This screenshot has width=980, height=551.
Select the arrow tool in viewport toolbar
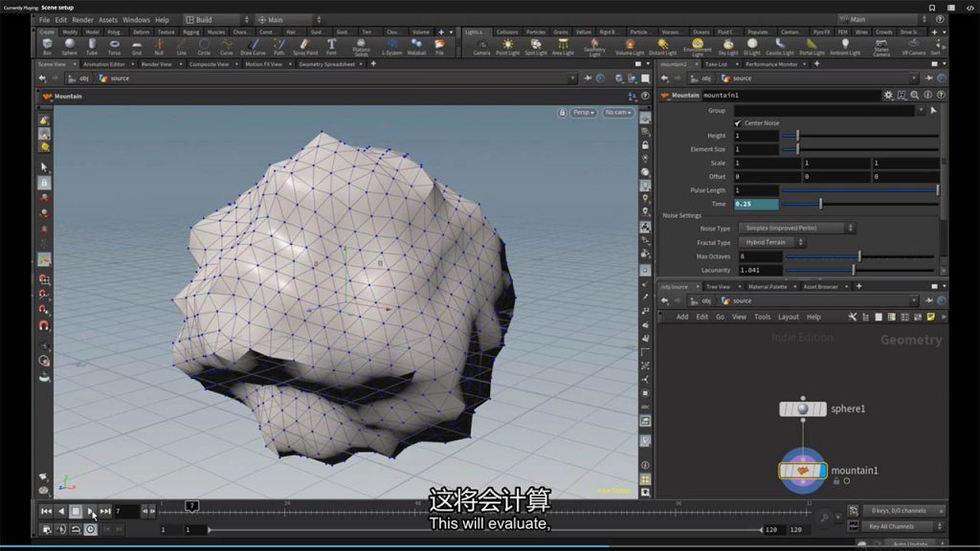click(44, 167)
